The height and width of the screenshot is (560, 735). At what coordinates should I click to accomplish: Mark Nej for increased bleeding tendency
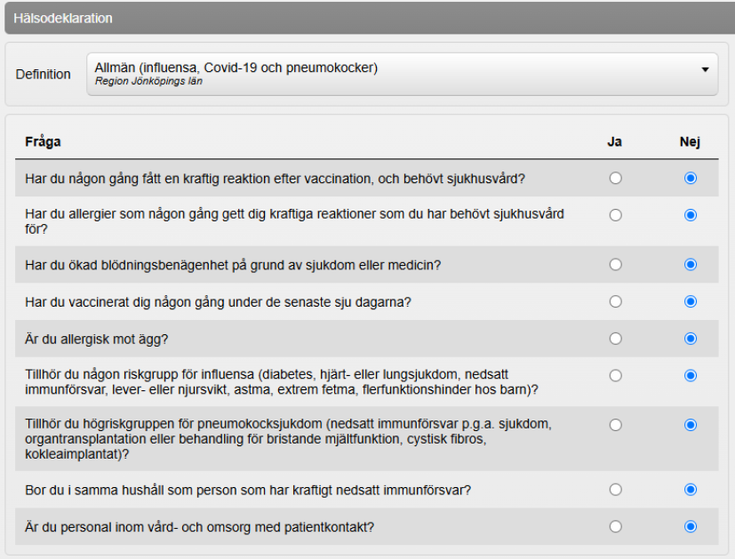click(x=691, y=265)
